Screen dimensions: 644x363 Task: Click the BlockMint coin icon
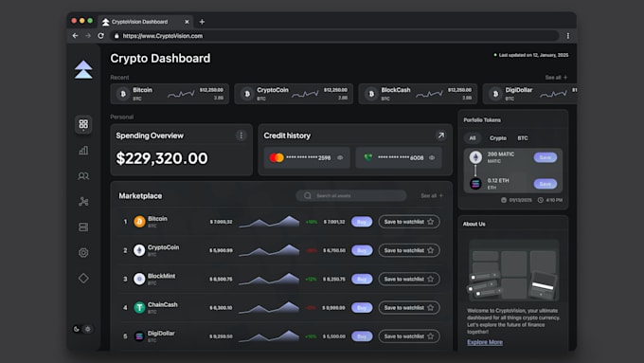[x=139, y=280]
